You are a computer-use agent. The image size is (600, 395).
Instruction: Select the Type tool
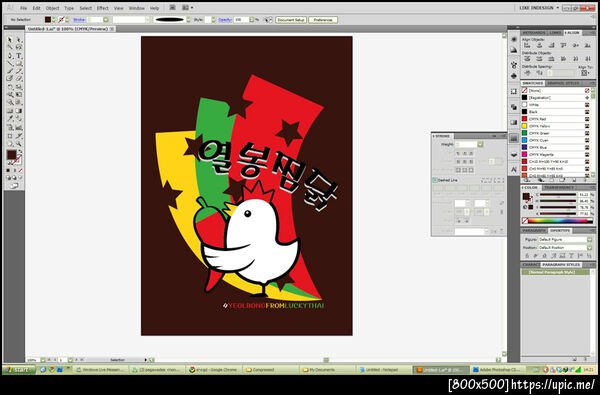19,56
